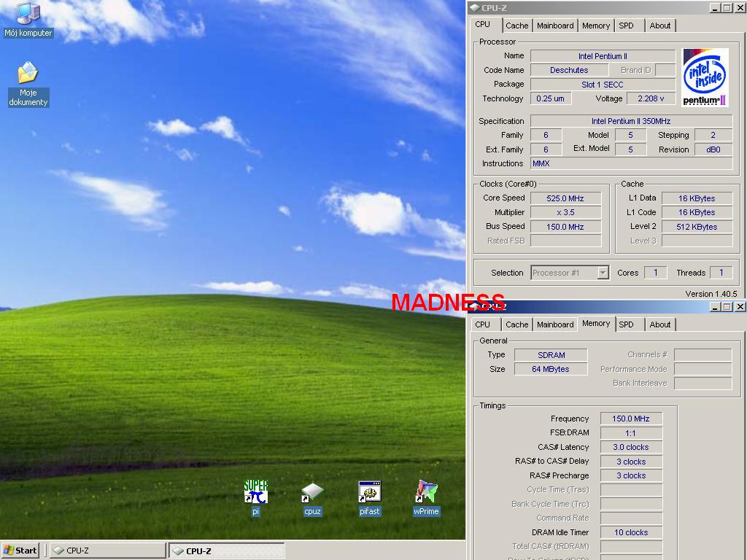Click the Cores count field
747x560 pixels.
point(656,273)
